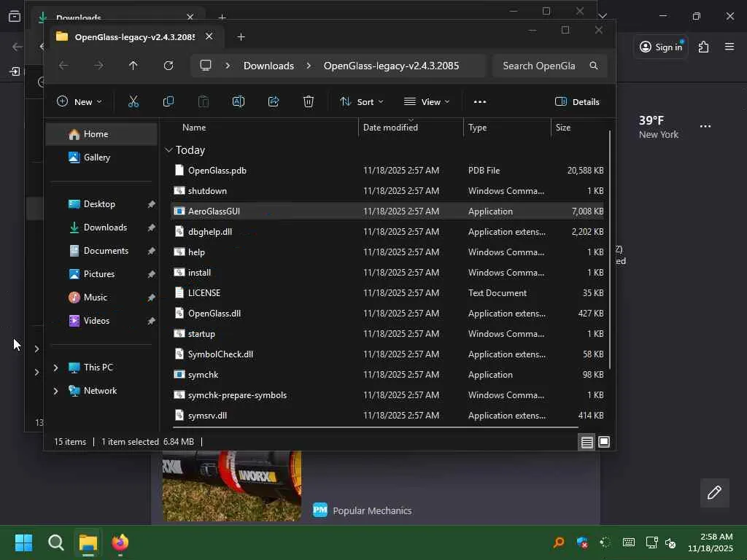Click the Copy icon in Explorer toolbar
This screenshot has height=560, width=747.
click(x=169, y=101)
